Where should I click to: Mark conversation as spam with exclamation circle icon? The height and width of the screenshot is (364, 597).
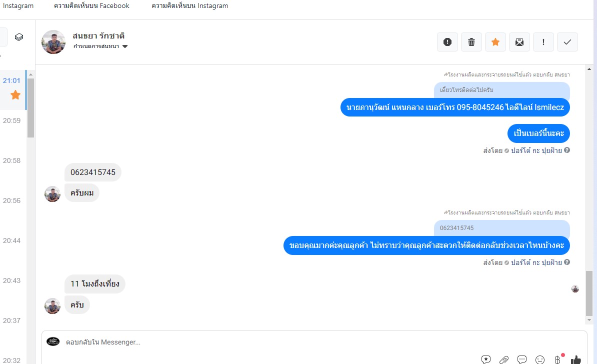click(x=447, y=42)
